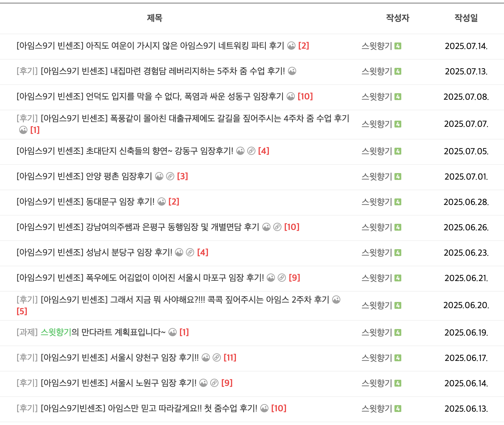Click the 제목 column header
This screenshot has height=425, width=504.
[154, 18]
